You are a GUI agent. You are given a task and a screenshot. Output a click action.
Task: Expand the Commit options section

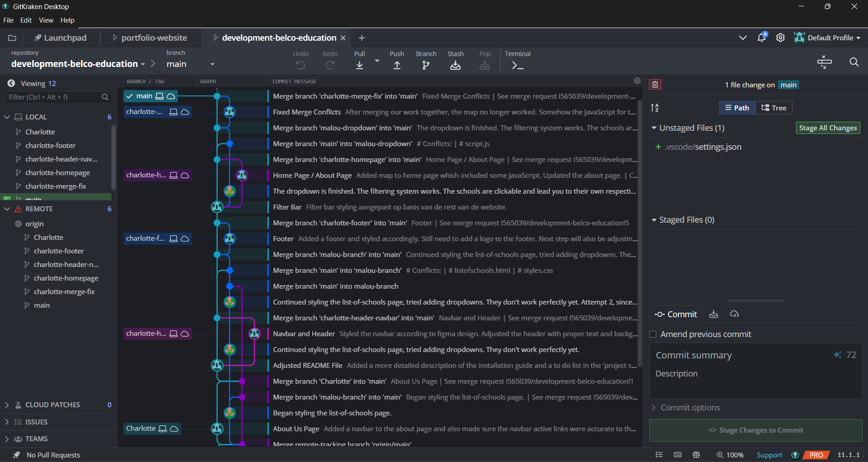(x=690, y=407)
